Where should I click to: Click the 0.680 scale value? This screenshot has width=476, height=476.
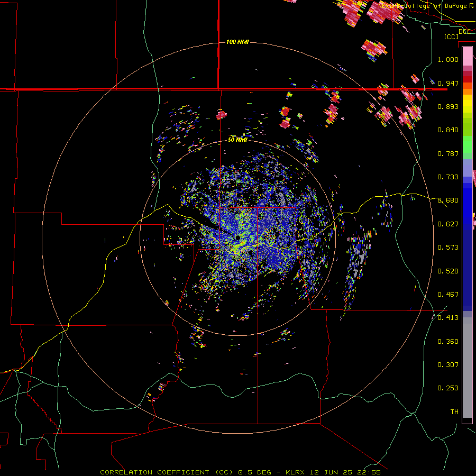448,200
